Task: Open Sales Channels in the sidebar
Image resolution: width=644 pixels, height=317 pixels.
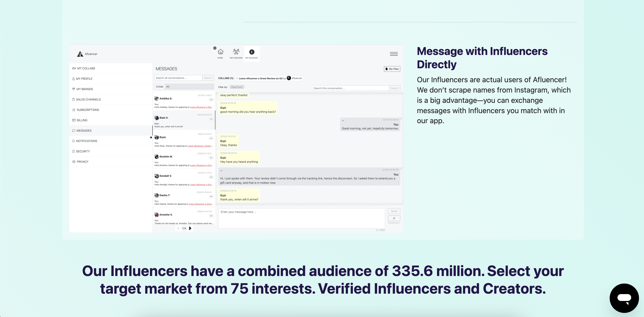Action: (x=111, y=99)
